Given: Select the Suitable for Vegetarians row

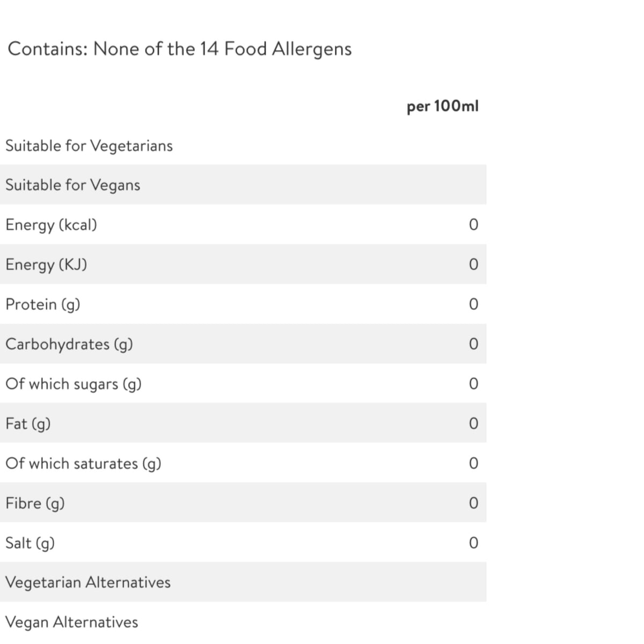Looking at the screenshot, I should tap(243, 145).
